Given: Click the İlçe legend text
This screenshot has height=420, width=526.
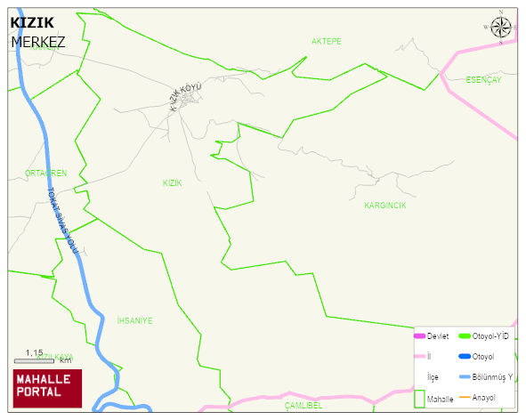Looking at the screenshot, I should (433, 377).
